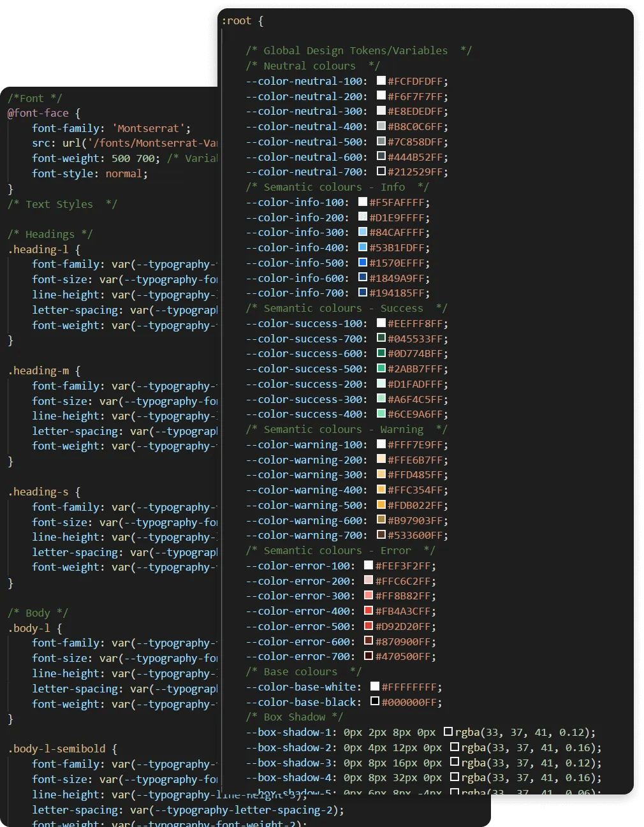This screenshot has width=644, height=827.
Task: Click the 'Headings' comment in left editor
Action: point(50,234)
